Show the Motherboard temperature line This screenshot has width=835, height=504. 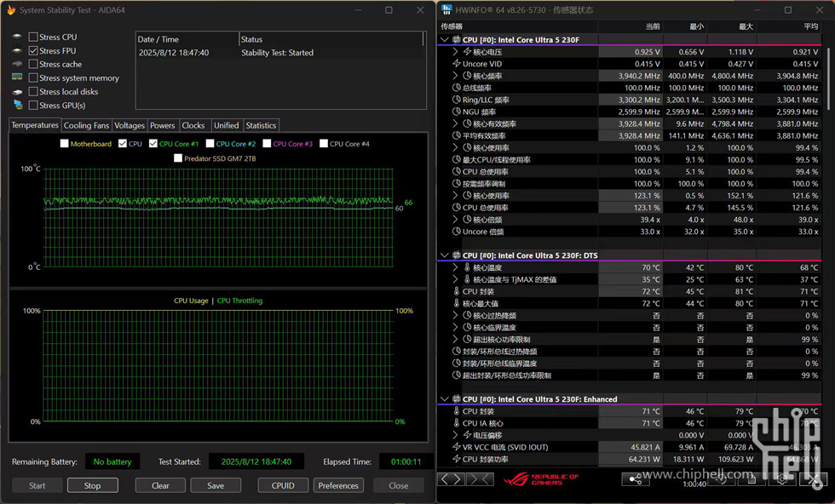(x=65, y=144)
